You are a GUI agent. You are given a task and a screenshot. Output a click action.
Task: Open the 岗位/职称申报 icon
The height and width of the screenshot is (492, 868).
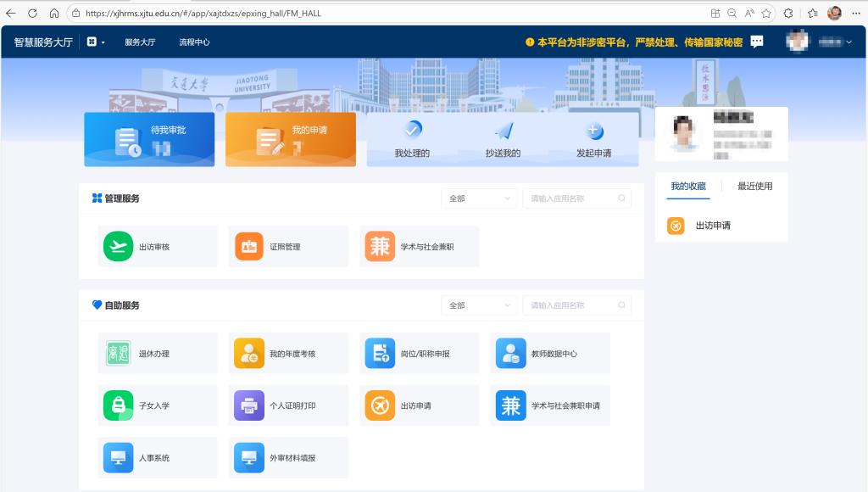click(x=380, y=353)
